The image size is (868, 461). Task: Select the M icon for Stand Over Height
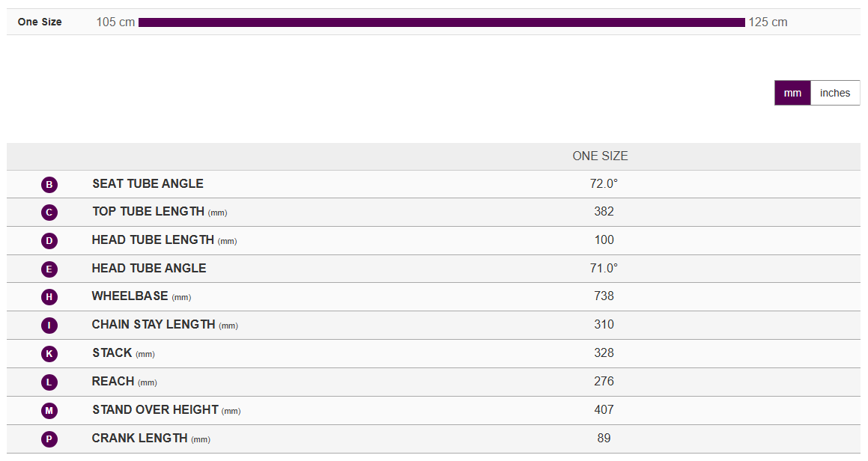[49, 411]
